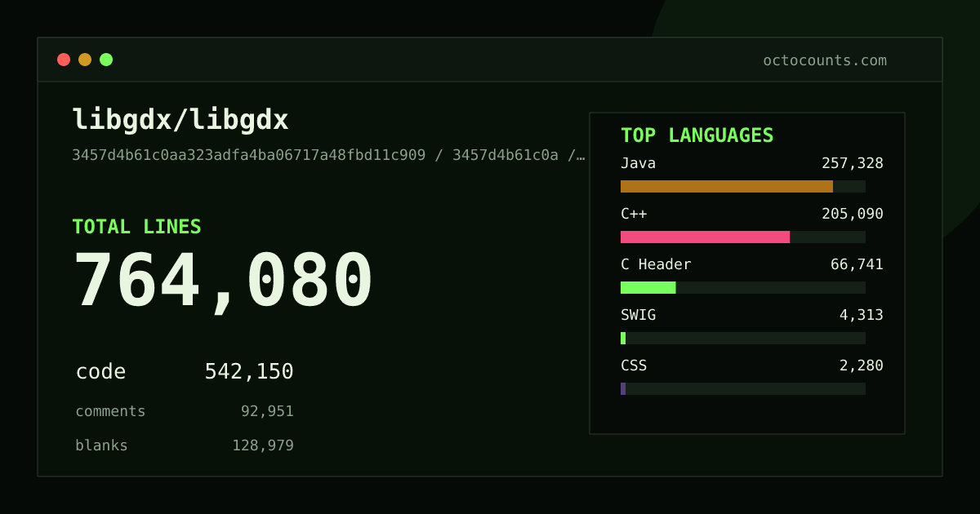Select the SWIG count 4,313
Screen dimensions: 980x514
coord(862,315)
